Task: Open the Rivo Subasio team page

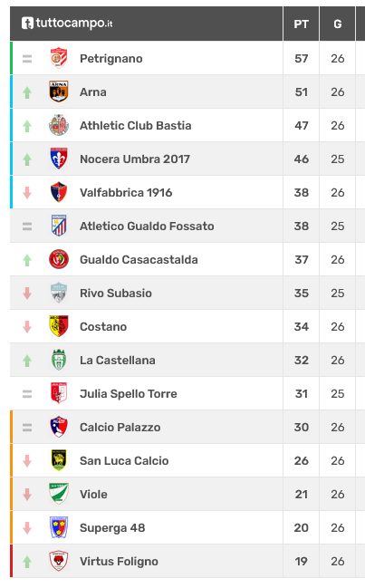Action: (116, 293)
